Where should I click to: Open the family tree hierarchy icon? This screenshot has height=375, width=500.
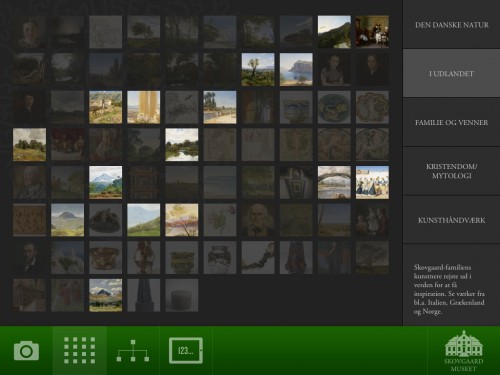tap(133, 351)
